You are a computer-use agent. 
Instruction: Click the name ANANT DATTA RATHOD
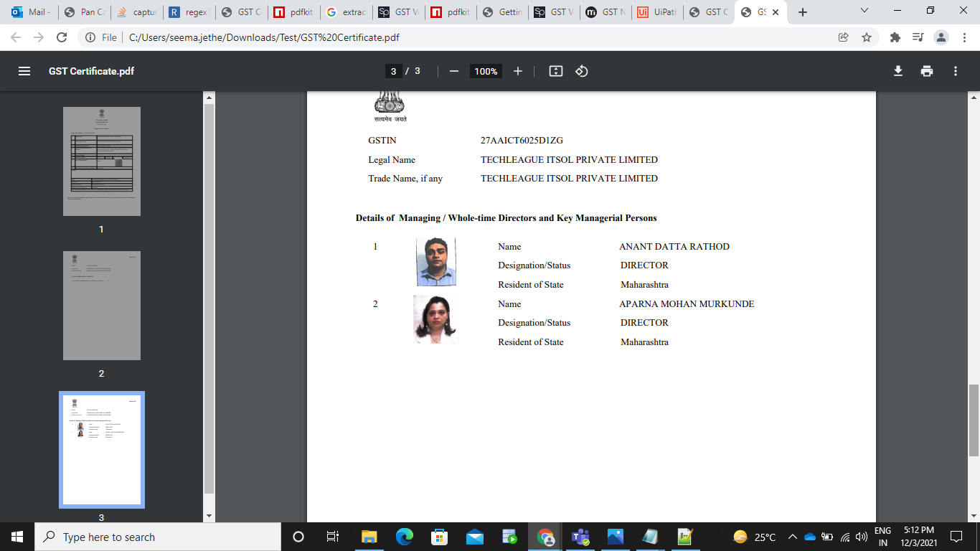(x=674, y=247)
